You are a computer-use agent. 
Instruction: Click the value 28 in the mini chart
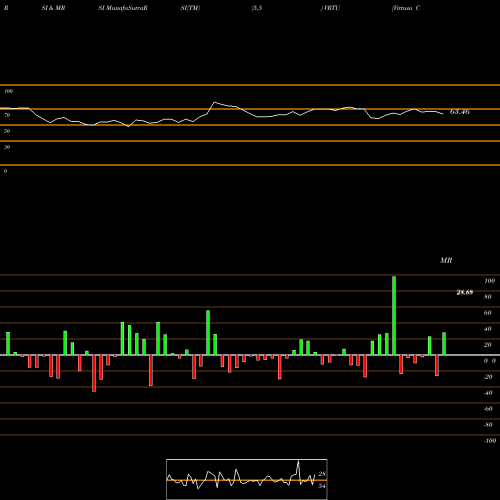pos(322,474)
